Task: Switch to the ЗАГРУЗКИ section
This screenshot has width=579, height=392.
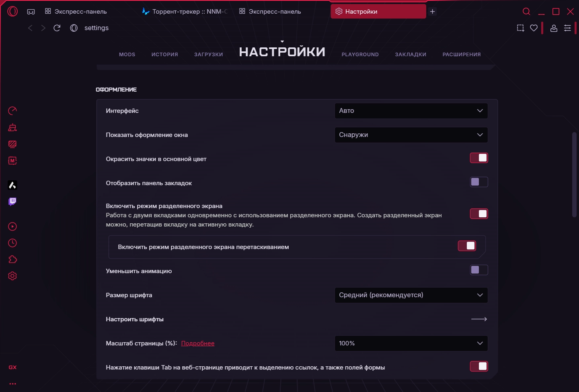Action: click(209, 55)
